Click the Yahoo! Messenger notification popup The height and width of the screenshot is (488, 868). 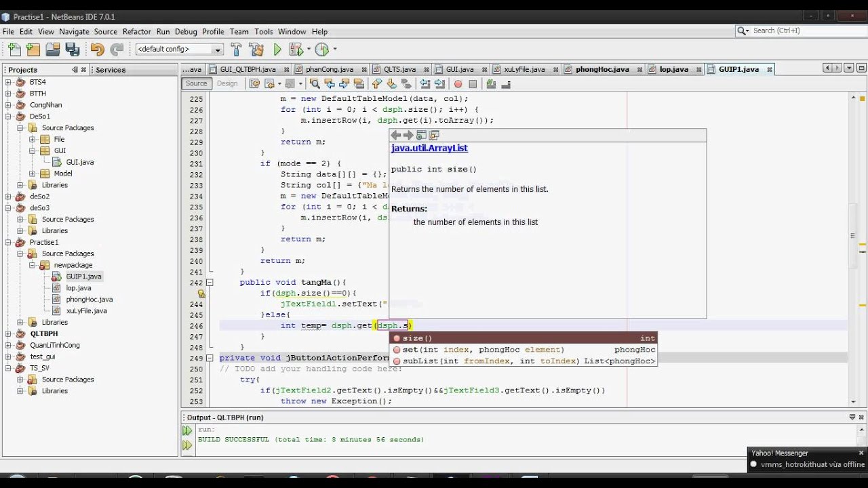pos(808,459)
